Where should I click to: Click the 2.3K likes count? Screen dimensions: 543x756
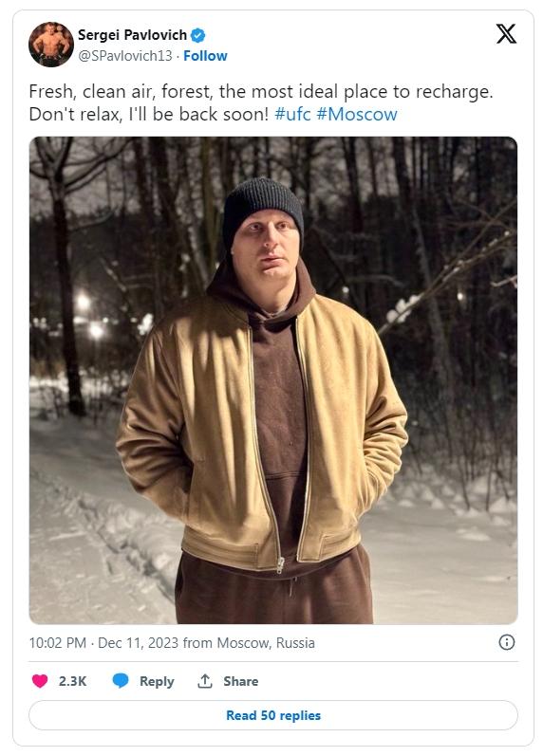[x=72, y=681]
